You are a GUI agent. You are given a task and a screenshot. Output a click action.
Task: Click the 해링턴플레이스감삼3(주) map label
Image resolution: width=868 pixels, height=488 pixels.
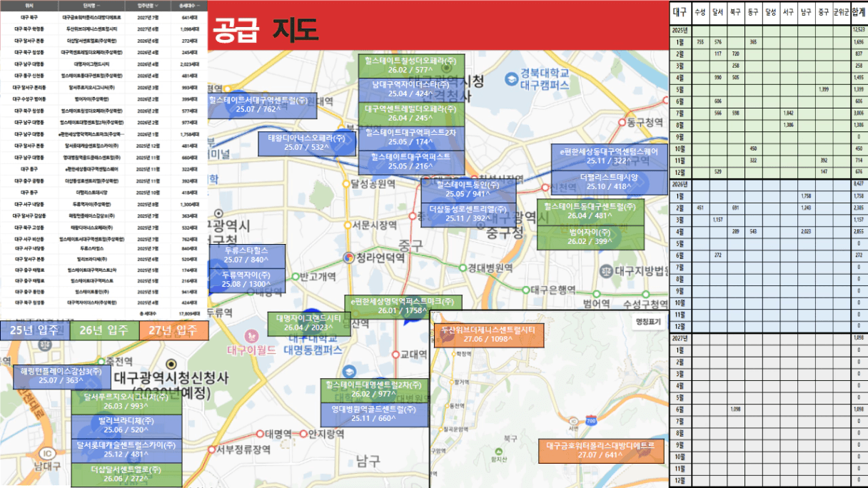[x=61, y=377]
